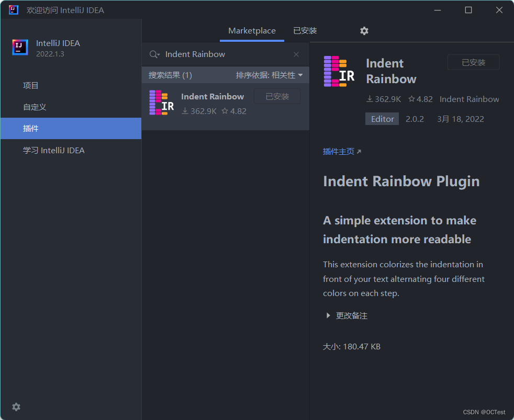Click the Indent Rainbow vendor name link
The width and height of the screenshot is (514, 420).
pos(469,99)
